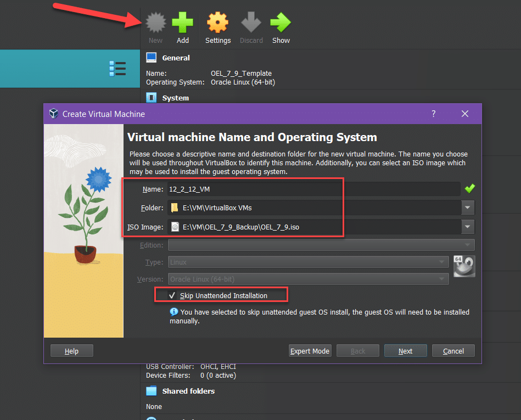Click the question mark help icon in title bar
The height and width of the screenshot is (420, 521).
(x=433, y=114)
